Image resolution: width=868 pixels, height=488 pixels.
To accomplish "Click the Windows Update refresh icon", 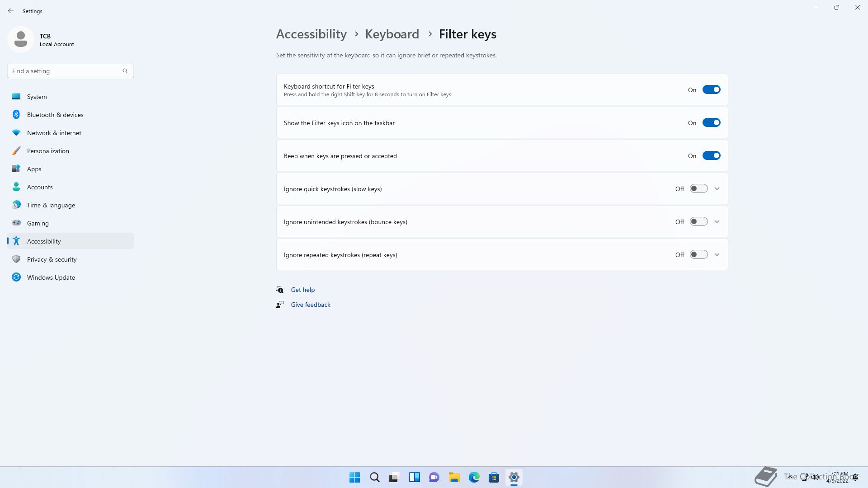I will (16, 277).
